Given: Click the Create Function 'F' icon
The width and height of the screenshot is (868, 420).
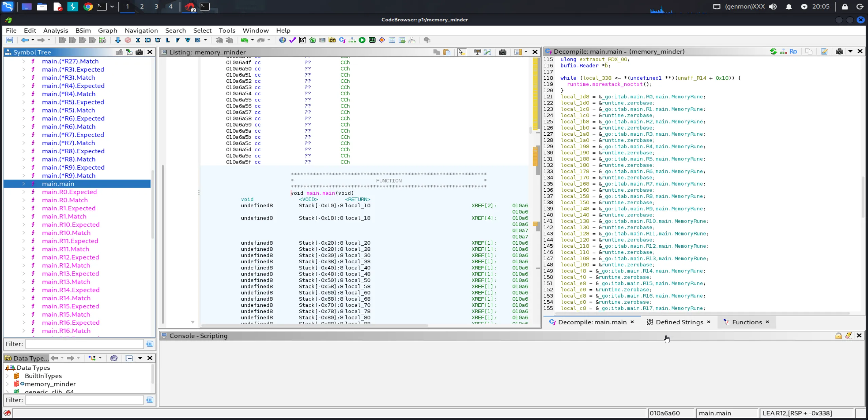Looking at the screenshot, I should point(177,40).
